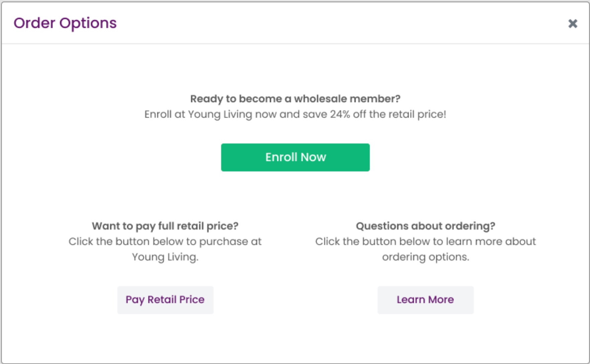Click the 'learn more about ordering options' description
The height and width of the screenshot is (364, 590).
coord(425,249)
